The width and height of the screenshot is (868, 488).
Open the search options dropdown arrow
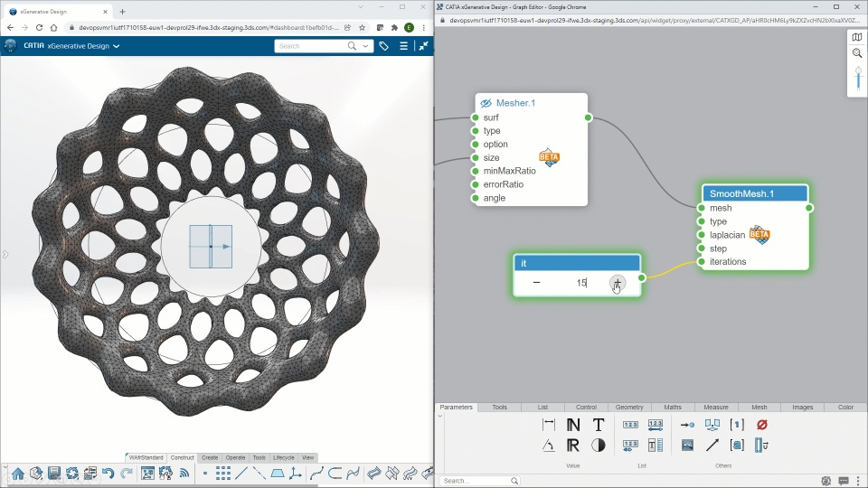[365, 46]
